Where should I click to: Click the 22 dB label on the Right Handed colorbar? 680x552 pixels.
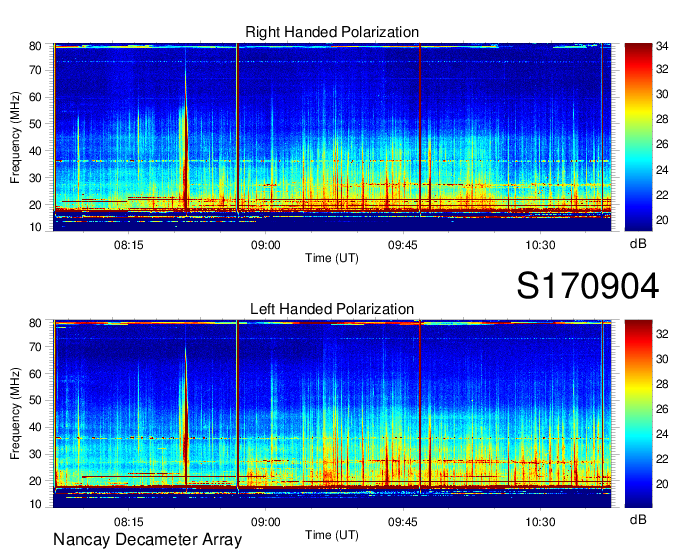pyautogui.click(x=662, y=195)
